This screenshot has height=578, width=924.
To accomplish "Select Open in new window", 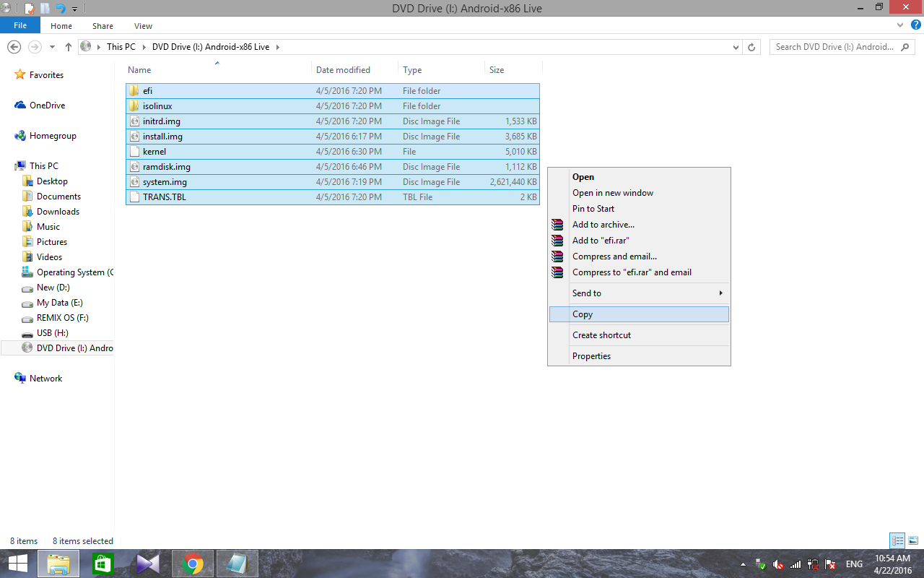I will (639, 193).
